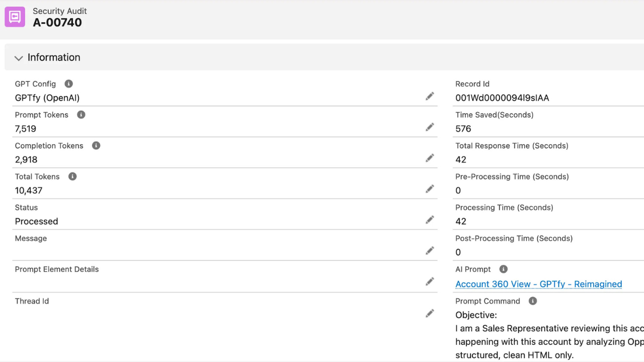
Task: Click info icon beside Prompt Tokens
Action: click(x=81, y=115)
